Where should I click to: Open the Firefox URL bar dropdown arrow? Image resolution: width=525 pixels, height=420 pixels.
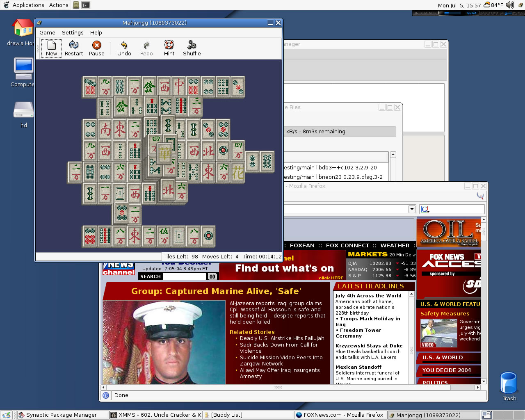coord(412,209)
